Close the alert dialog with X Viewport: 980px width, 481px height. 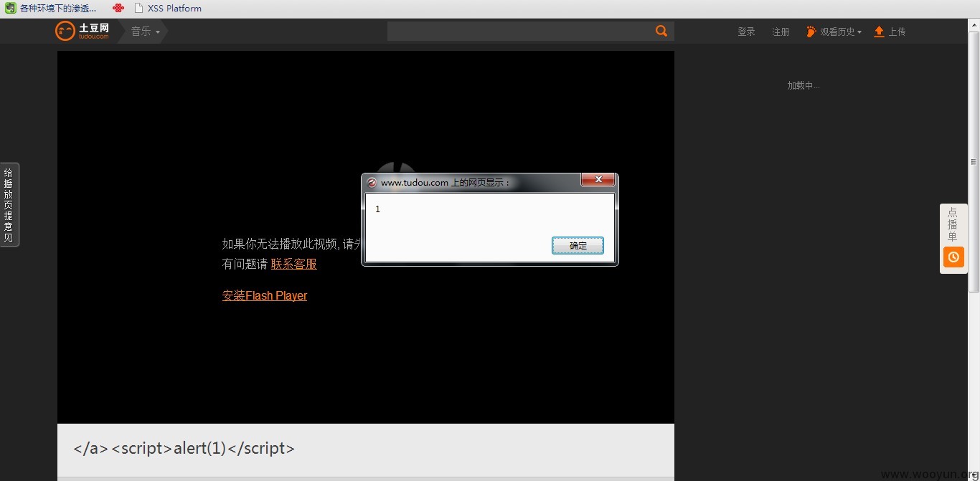(x=598, y=179)
